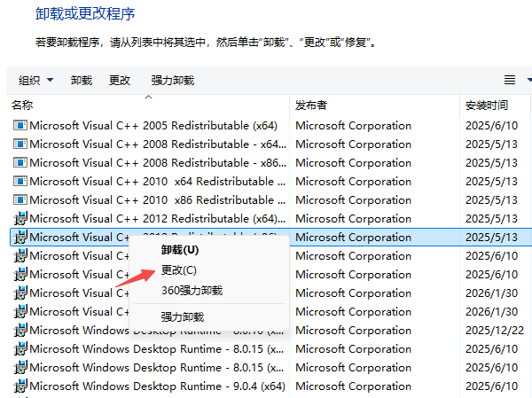Choose 360强力卸载 in the context menu
The height and width of the screenshot is (398, 532).
[192, 291]
